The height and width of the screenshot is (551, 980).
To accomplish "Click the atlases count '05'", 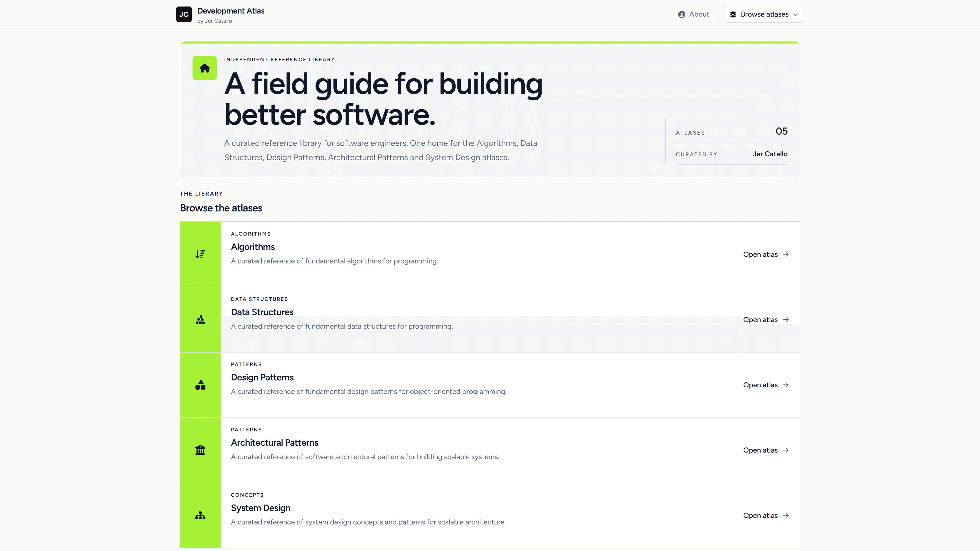I will (x=781, y=131).
